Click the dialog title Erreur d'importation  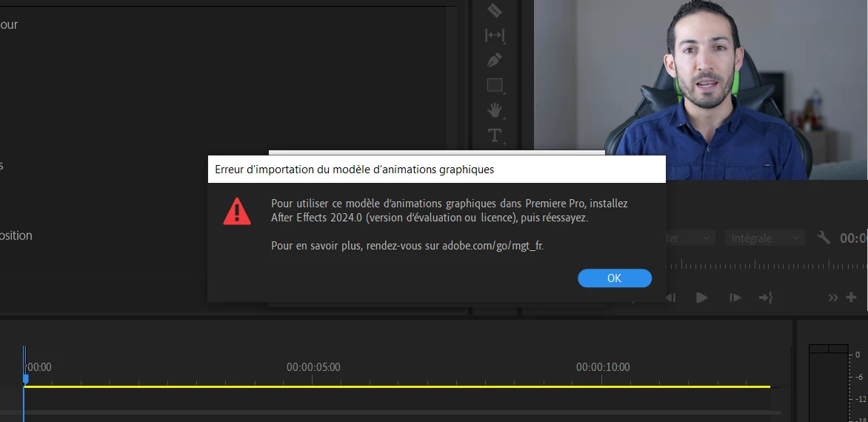[x=354, y=170]
